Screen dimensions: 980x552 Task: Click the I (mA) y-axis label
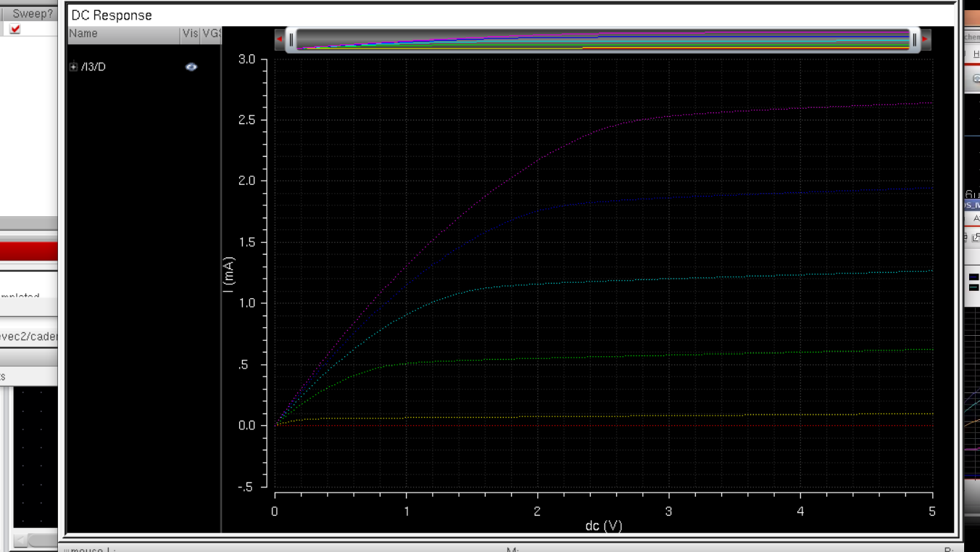coord(229,275)
